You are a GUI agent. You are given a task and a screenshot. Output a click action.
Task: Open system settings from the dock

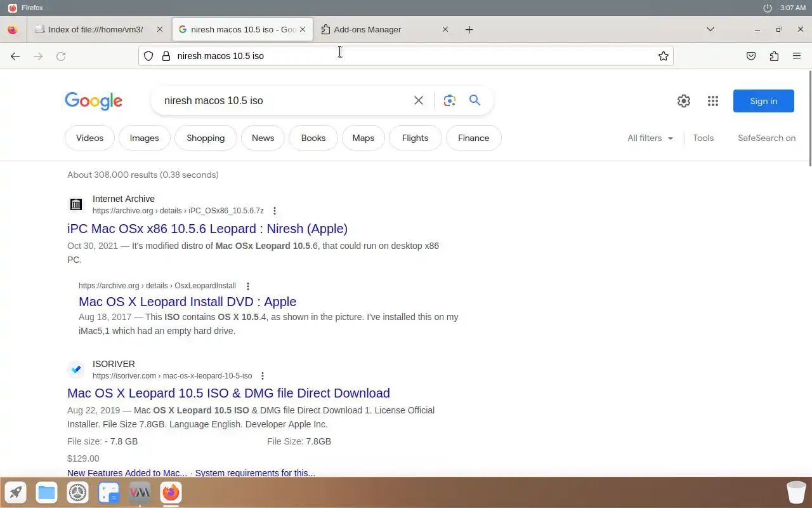click(77, 492)
